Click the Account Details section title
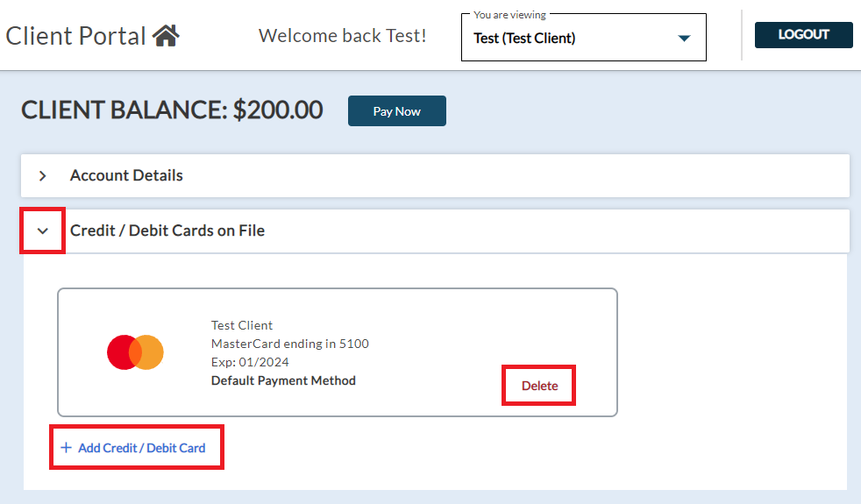 pyautogui.click(x=126, y=175)
